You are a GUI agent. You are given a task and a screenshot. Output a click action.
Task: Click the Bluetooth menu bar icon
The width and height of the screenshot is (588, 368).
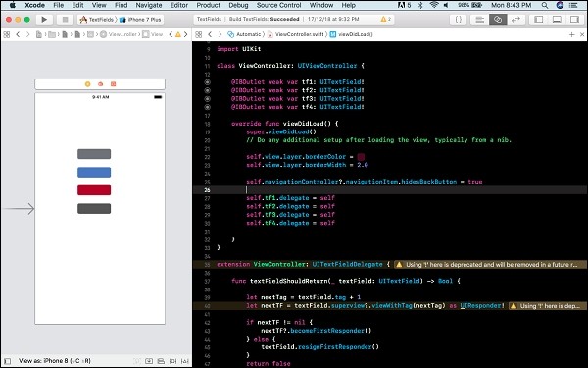point(420,5)
